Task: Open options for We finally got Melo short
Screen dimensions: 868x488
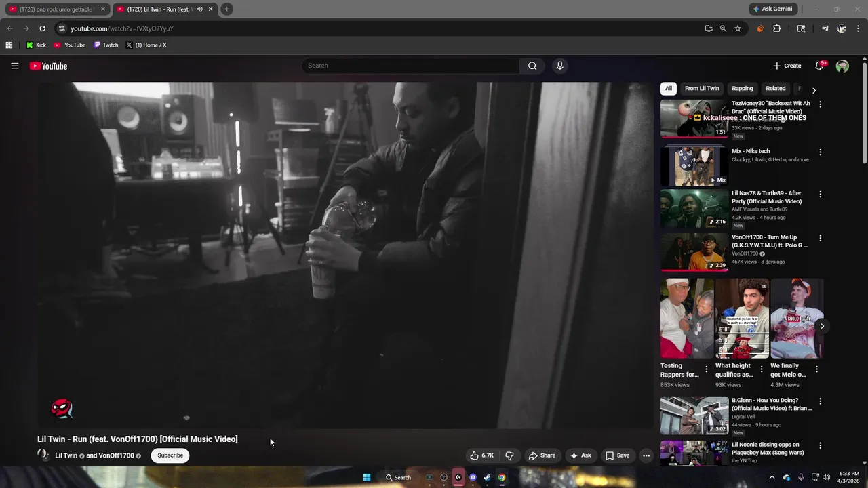Action: [x=816, y=369]
